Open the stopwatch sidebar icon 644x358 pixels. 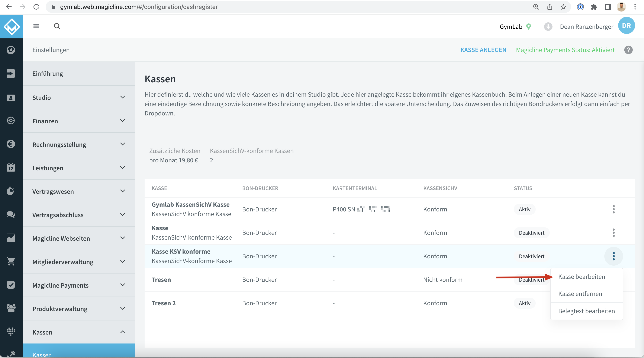(11, 191)
